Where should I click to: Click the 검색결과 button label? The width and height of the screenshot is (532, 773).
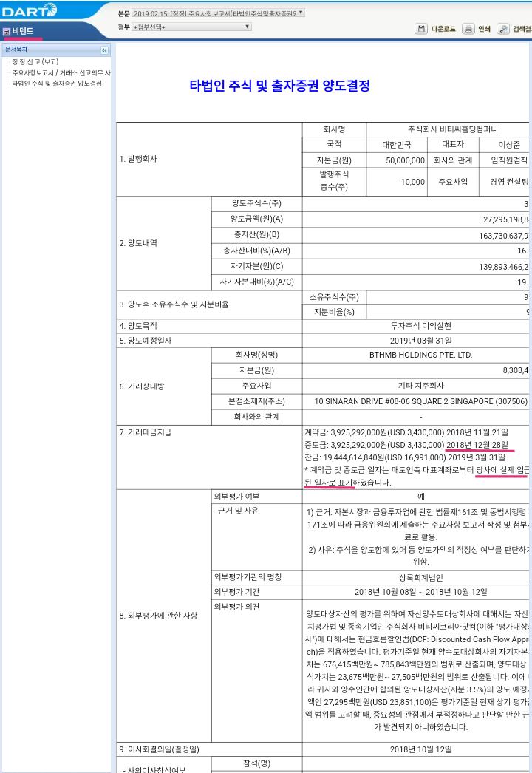click(x=522, y=29)
